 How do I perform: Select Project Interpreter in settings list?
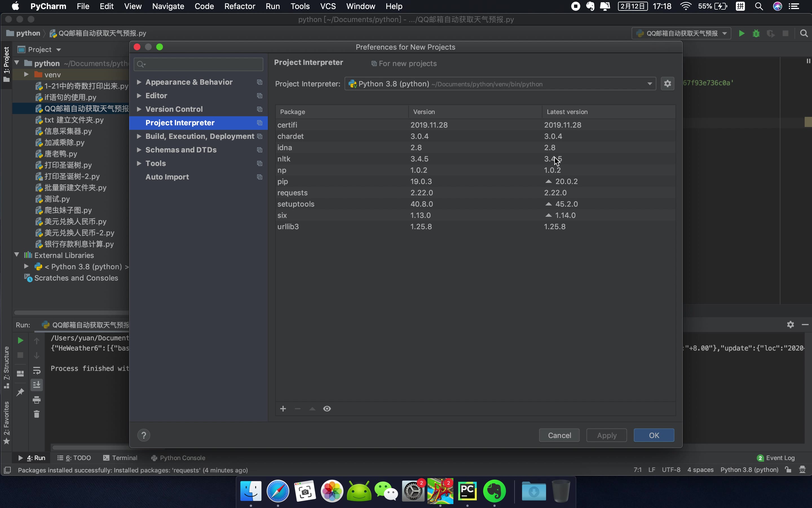coord(198,123)
